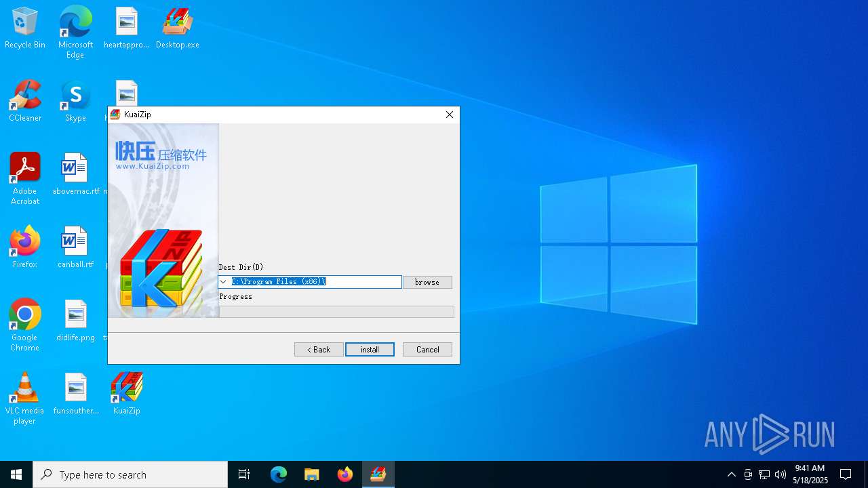Open Task View on the taskbar
The width and height of the screenshot is (868, 488).
[x=244, y=474]
